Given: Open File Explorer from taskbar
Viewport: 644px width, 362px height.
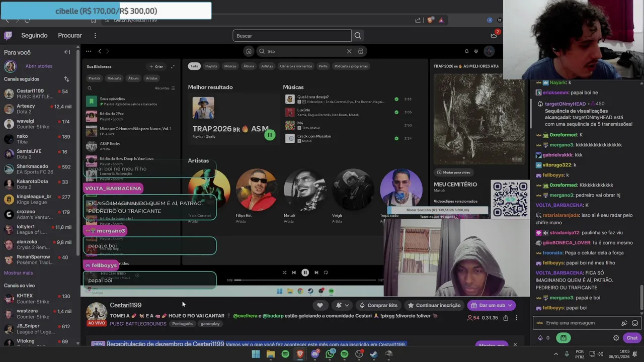Looking at the screenshot, I should [x=271, y=354].
